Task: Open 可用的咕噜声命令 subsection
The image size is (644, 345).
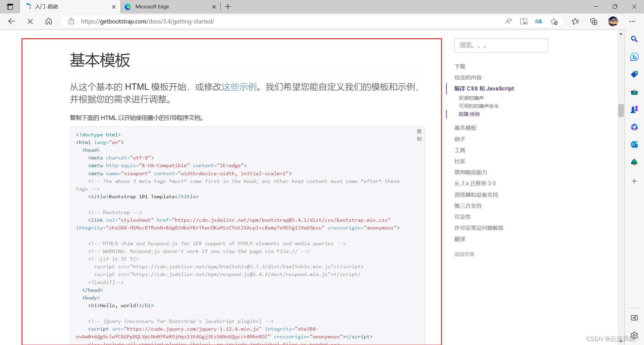Action: click(x=479, y=106)
